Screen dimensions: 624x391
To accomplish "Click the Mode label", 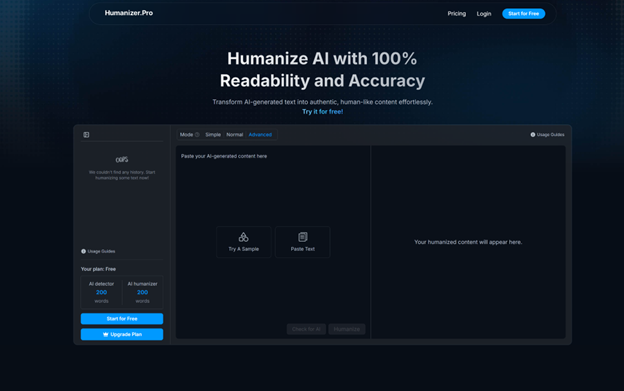I will click(186, 135).
